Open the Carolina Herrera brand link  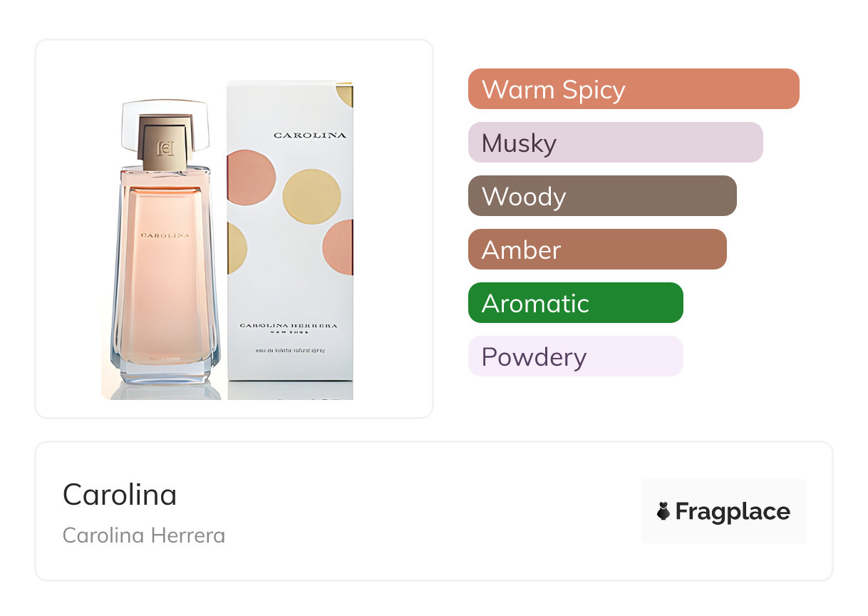coord(144,535)
